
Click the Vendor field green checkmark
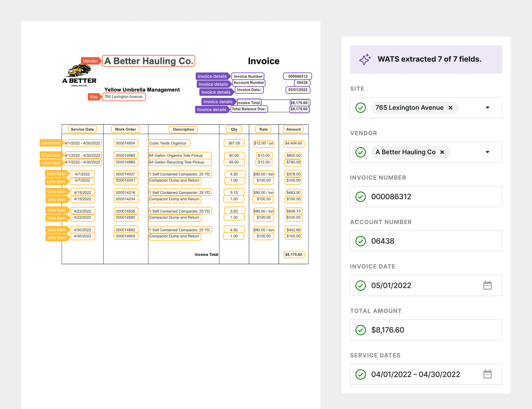tap(360, 152)
